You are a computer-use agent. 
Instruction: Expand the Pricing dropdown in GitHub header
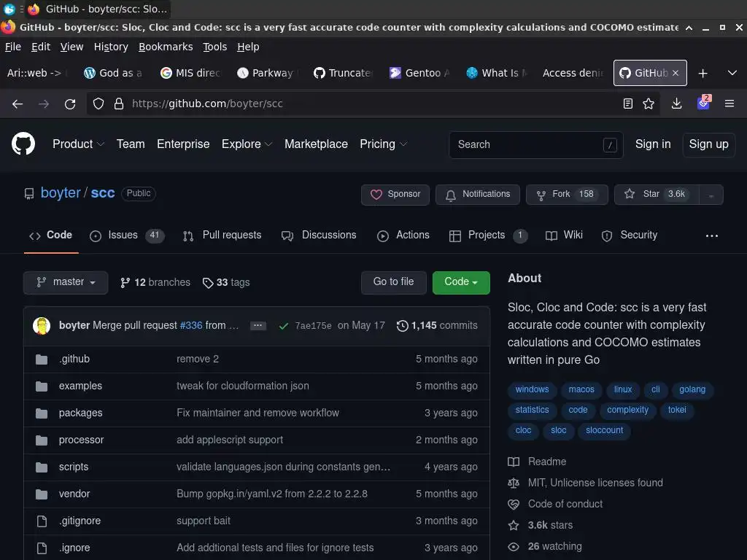click(x=383, y=144)
